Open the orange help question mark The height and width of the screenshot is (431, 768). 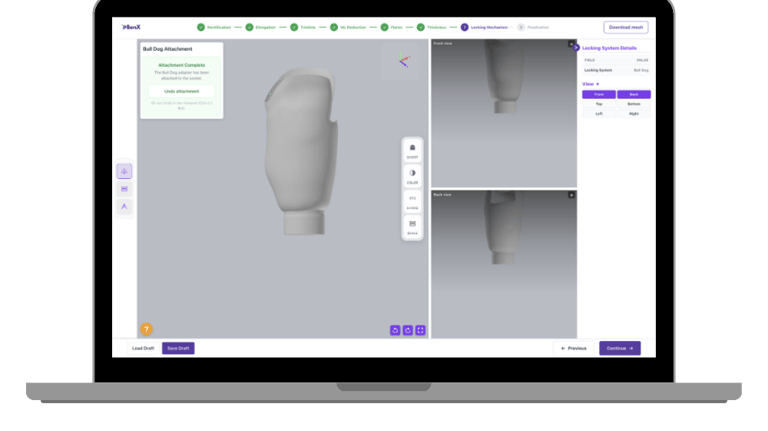(146, 329)
